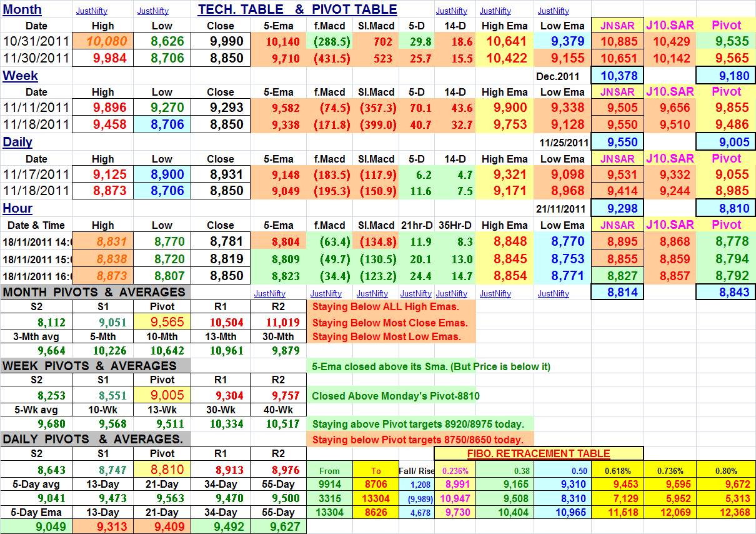
Task: Click the 9,180 December pivot box
Action: point(726,76)
